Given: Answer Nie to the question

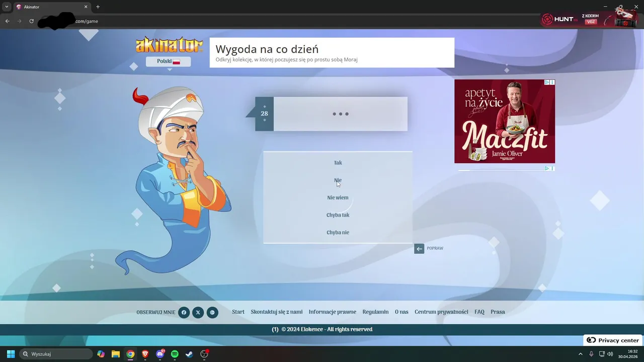Looking at the screenshot, I should (338, 180).
